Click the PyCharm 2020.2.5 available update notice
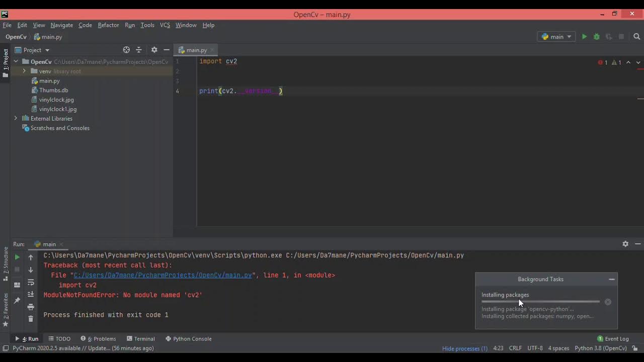 tap(83, 348)
